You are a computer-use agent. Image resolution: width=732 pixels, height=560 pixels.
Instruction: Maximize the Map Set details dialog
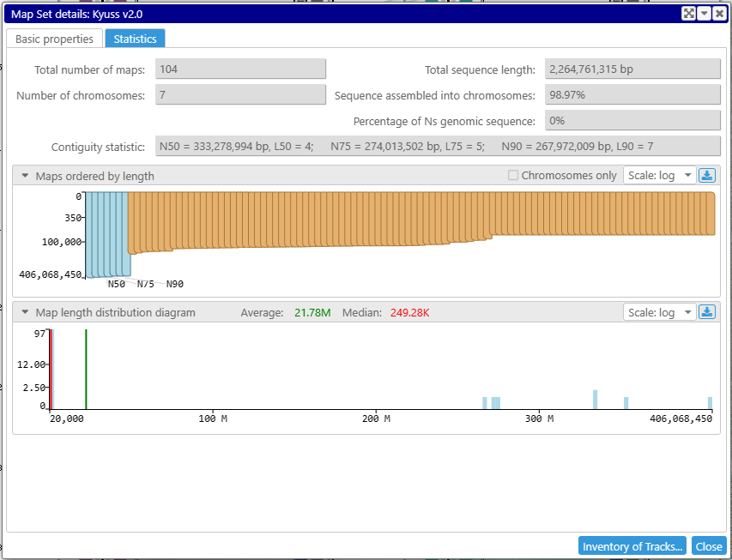[688, 14]
